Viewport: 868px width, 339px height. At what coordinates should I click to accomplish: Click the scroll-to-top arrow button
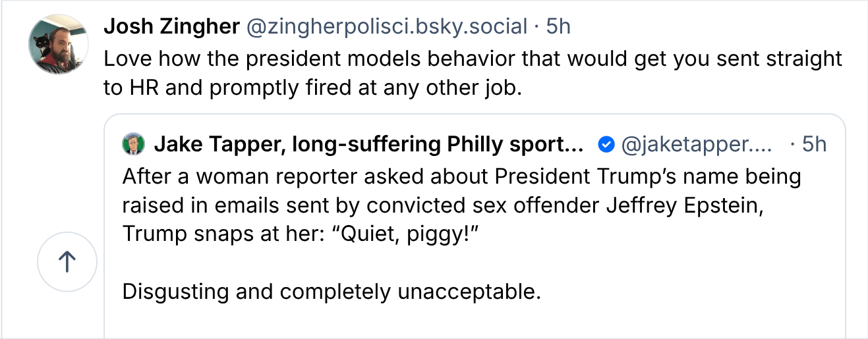click(67, 262)
